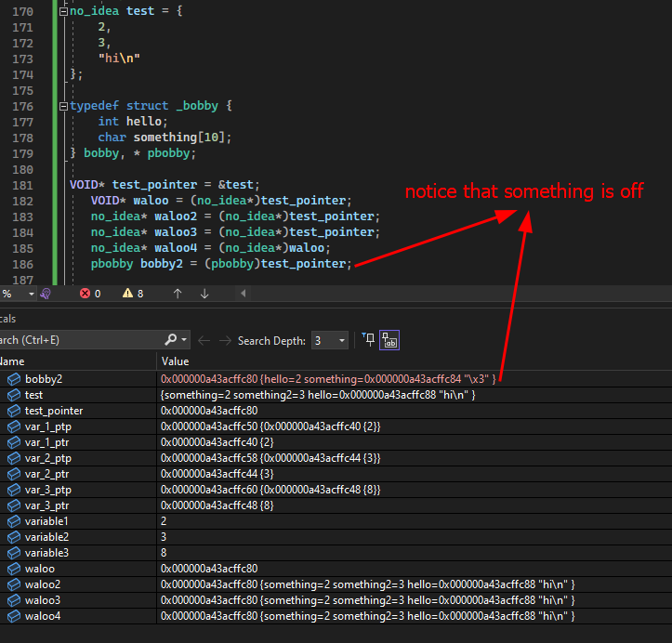Click the red error count icon
Image resolution: width=672 pixels, height=643 pixels.
85,294
